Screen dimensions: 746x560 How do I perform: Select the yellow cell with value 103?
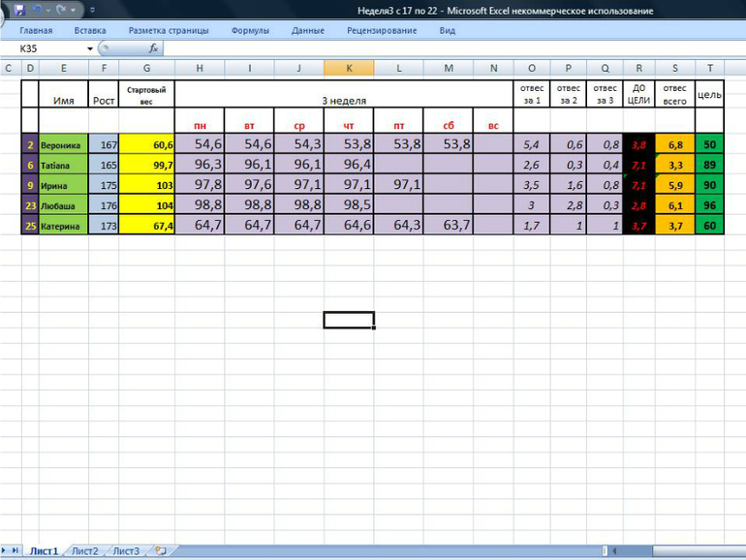pos(146,184)
